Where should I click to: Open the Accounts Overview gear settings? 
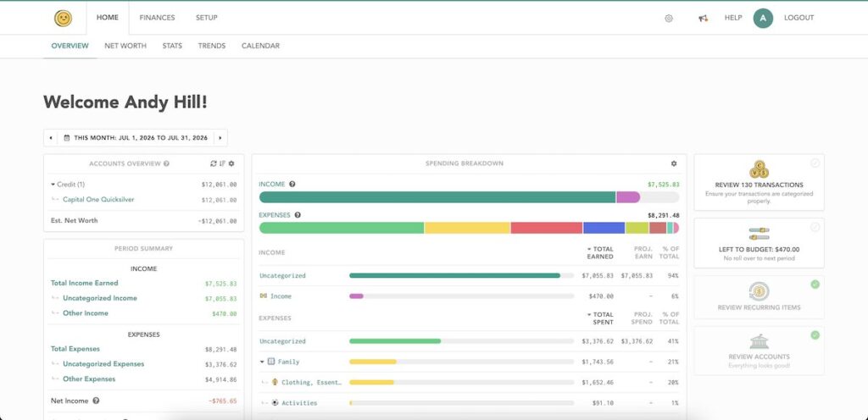pos(231,163)
